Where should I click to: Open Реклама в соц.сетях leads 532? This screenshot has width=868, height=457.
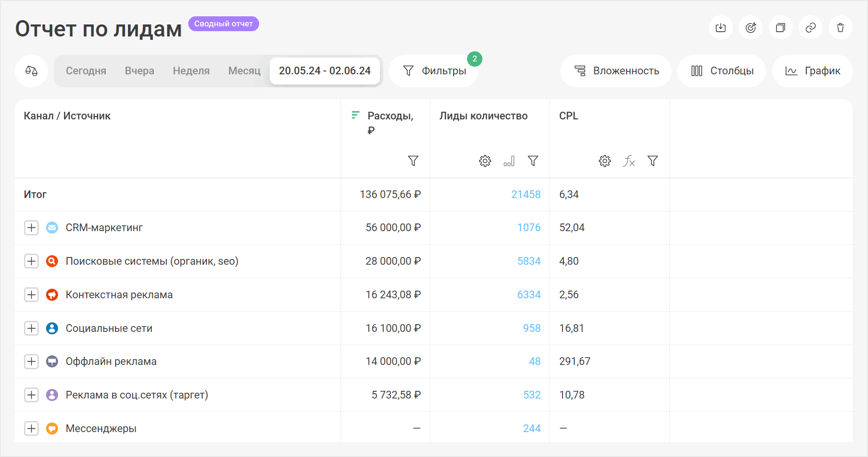point(532,395)
